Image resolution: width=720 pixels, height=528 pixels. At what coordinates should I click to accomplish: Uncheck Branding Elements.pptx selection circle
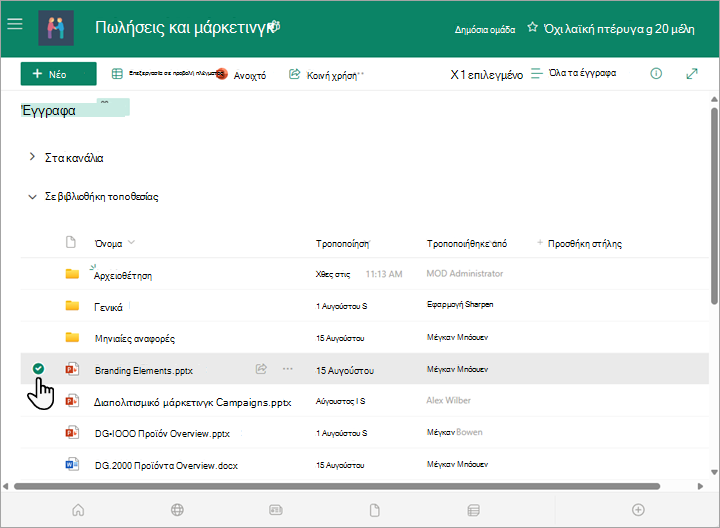coord(39,368)
